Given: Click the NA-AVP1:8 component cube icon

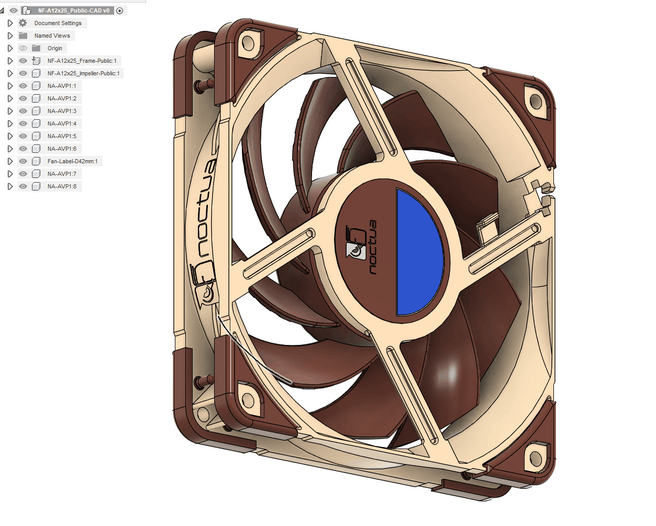Looking at the screenshot, I should [x=36, y=186].
